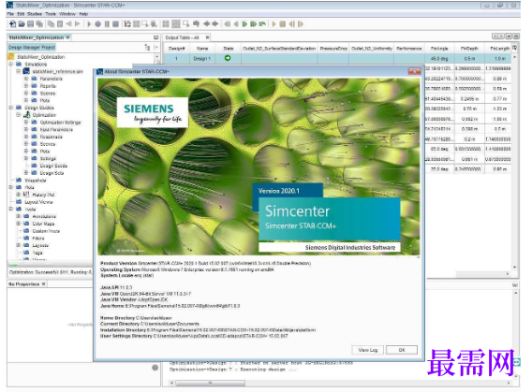Image resolution: width=532 pixels, height=392 pixels.
Task: Click the green State icon for Design 1
Action: (228, 58)
